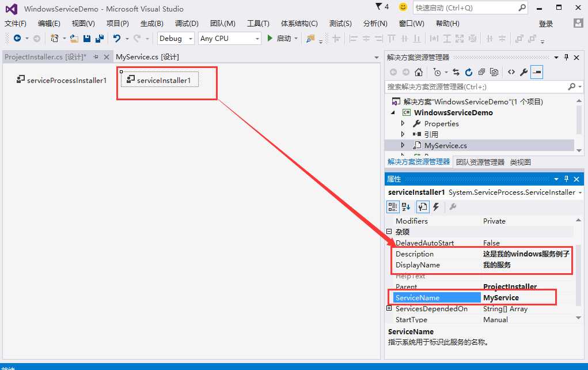
Task: Open the 文件(F) menu
Action: 16,23
